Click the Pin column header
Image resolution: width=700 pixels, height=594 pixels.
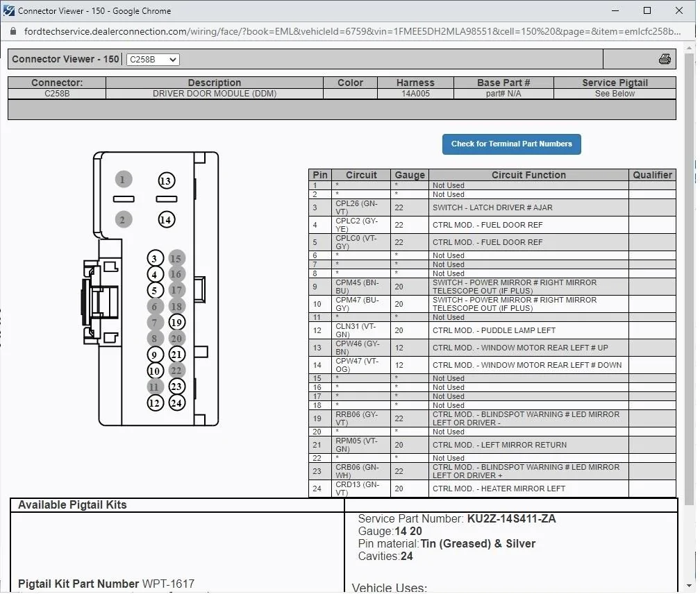point(320,175)
